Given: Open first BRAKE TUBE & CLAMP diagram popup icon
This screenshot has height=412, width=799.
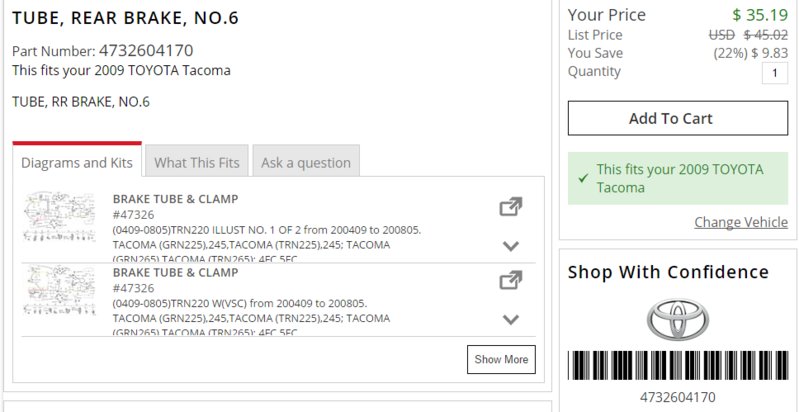Looking at the screenshot, I should (x=511, y=207).
